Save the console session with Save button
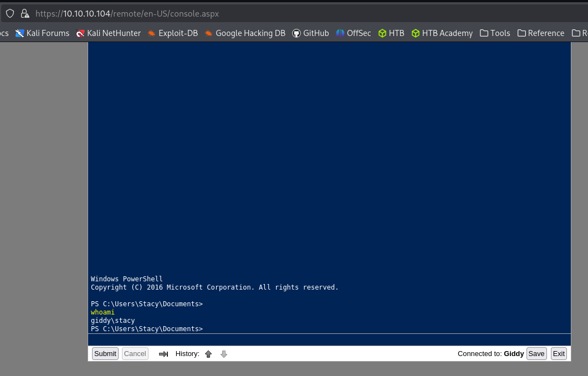Screen dimensions: 588x376 click(x=536, y=353)
